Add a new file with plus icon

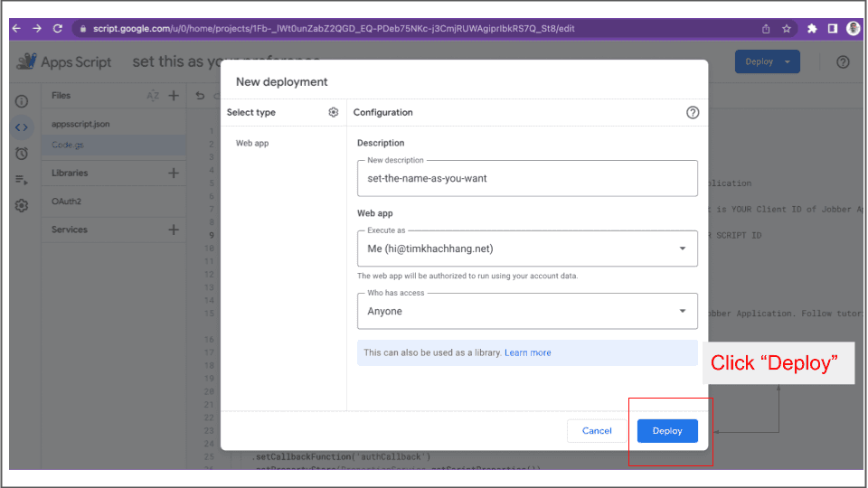pyautogui.click(x=174, y=96)
